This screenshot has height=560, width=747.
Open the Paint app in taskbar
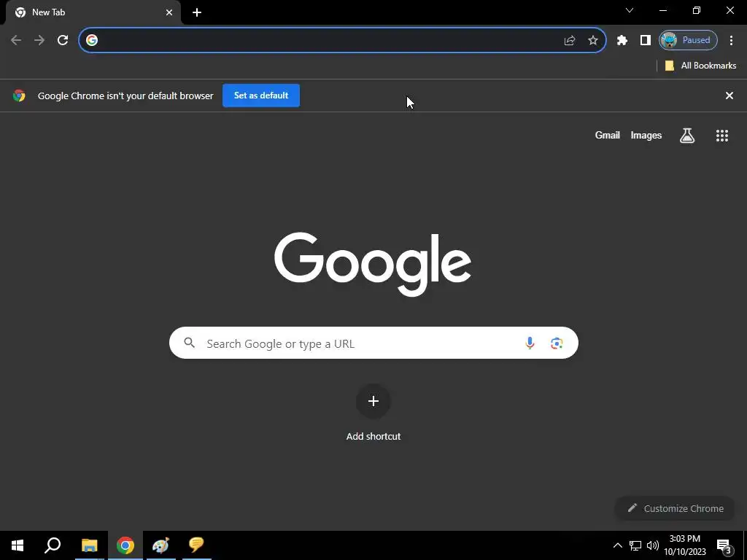[160, 545]
